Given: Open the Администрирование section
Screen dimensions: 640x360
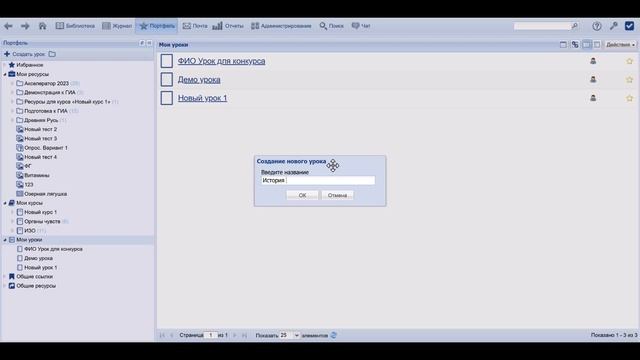Looking at the screenshot, I should (281, 26).
